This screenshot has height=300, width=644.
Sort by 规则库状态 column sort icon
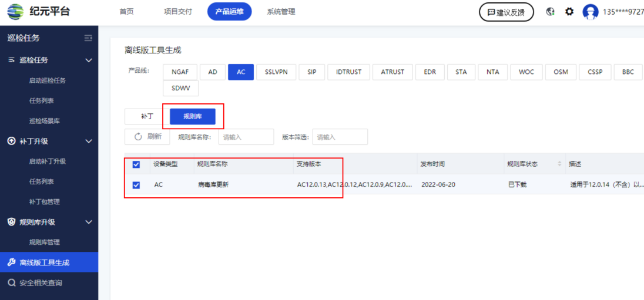[559, 164]
